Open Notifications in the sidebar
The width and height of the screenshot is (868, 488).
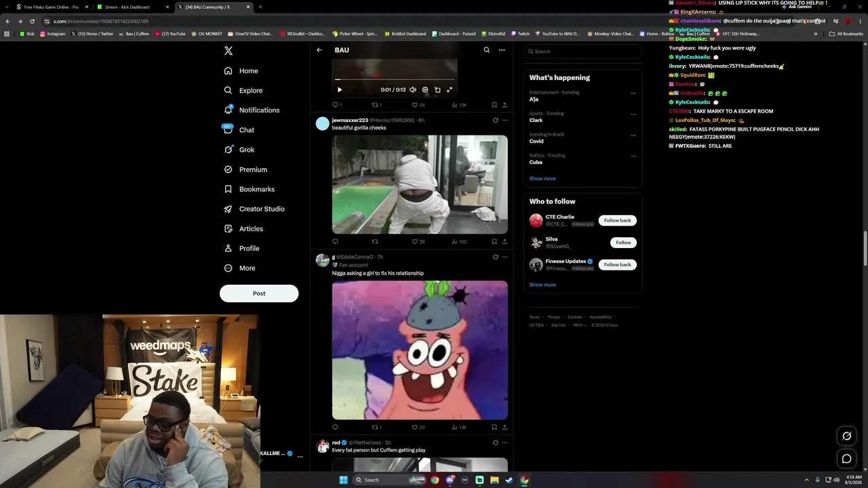(252, 110)
